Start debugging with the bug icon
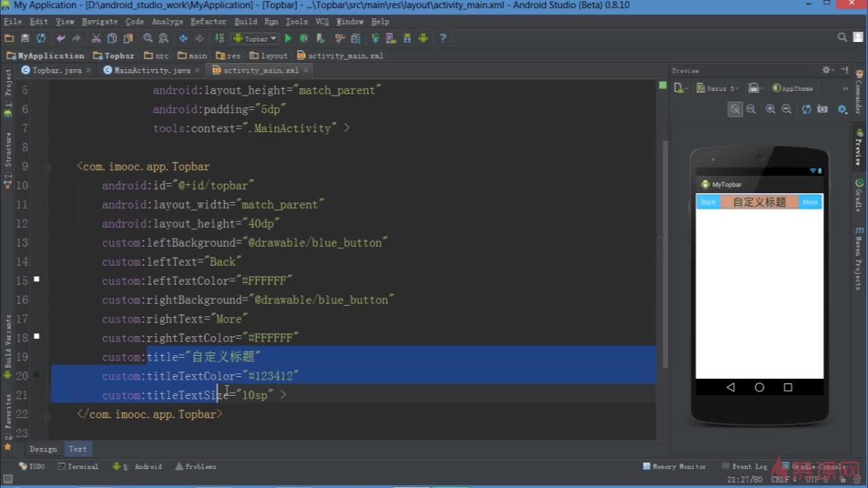The height and width of the screenshot is (488, 868). [304, 39]
